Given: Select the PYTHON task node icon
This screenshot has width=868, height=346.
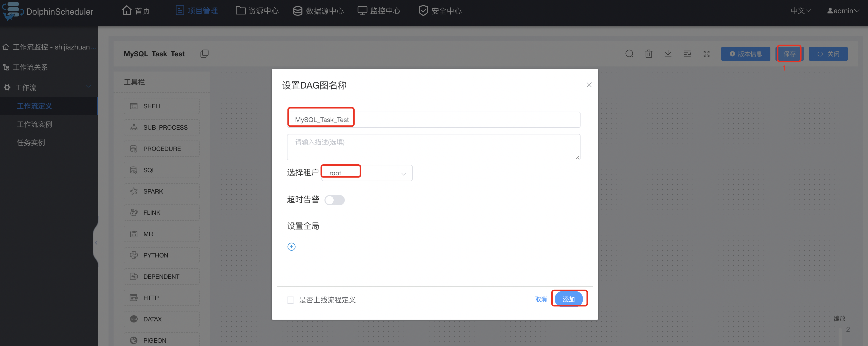Looking at the screenshot, I should point(134,255).
